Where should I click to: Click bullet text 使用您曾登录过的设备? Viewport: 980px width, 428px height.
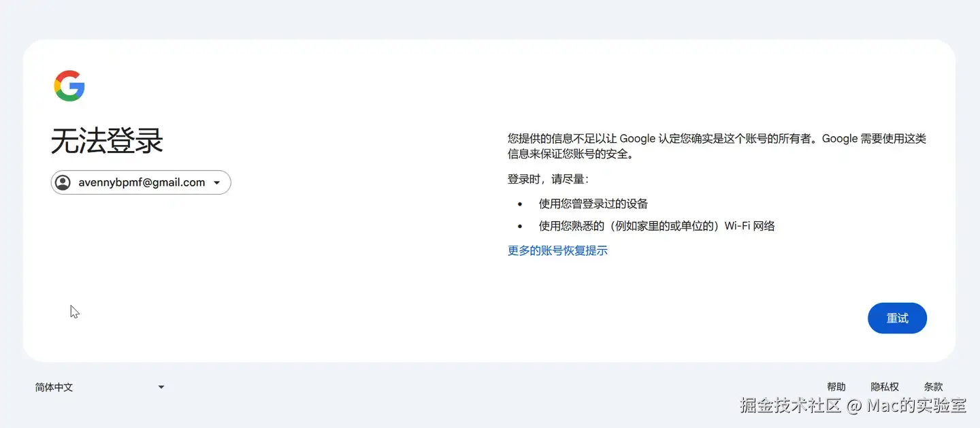click(593, 203)
